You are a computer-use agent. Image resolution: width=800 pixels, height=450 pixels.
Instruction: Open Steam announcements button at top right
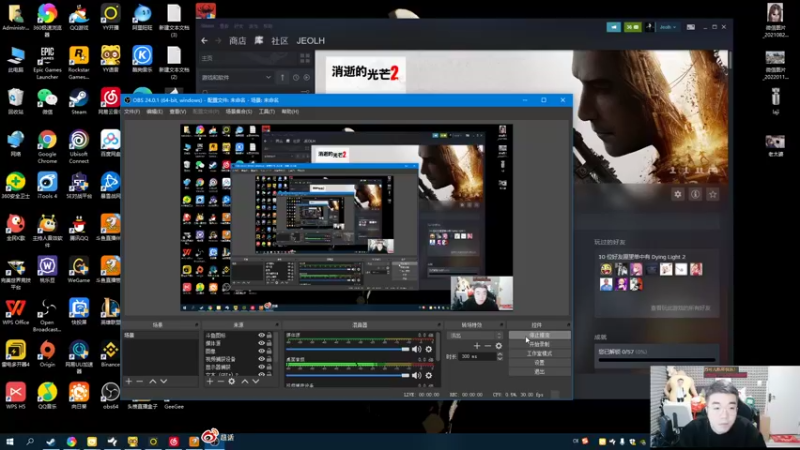[x=614, y=27]
